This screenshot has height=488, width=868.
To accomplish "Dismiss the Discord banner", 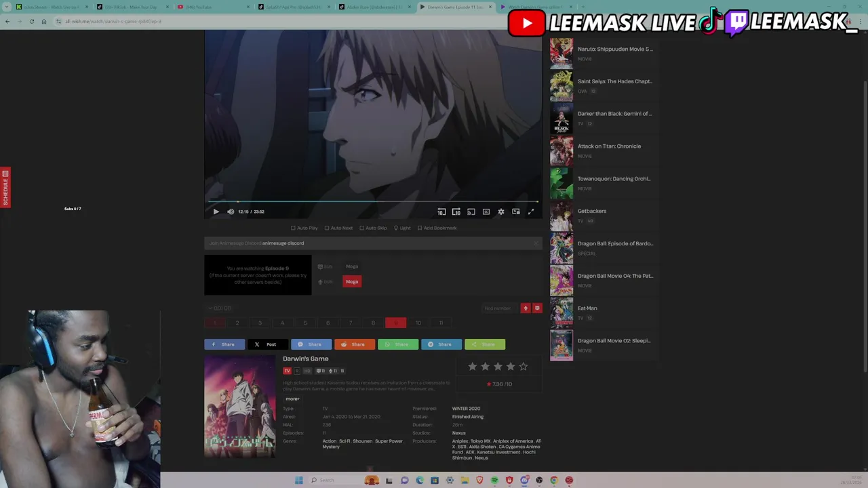I will click(x=536, y=243).
